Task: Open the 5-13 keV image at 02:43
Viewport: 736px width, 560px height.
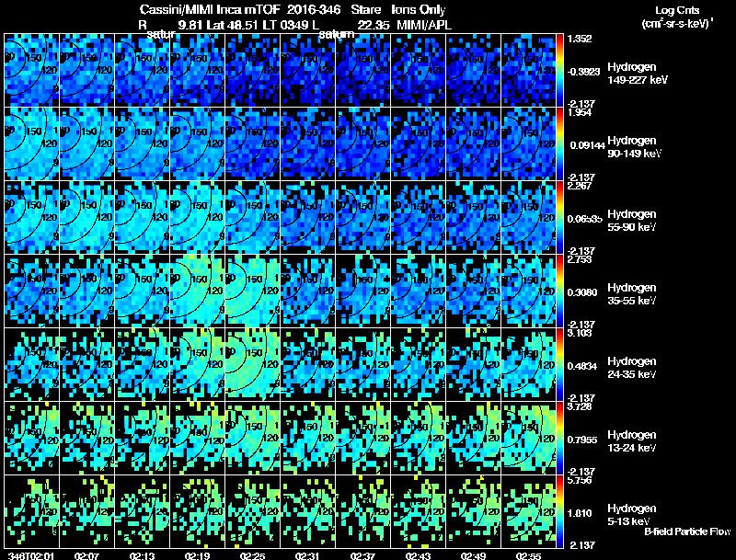Action: point(418,512)
